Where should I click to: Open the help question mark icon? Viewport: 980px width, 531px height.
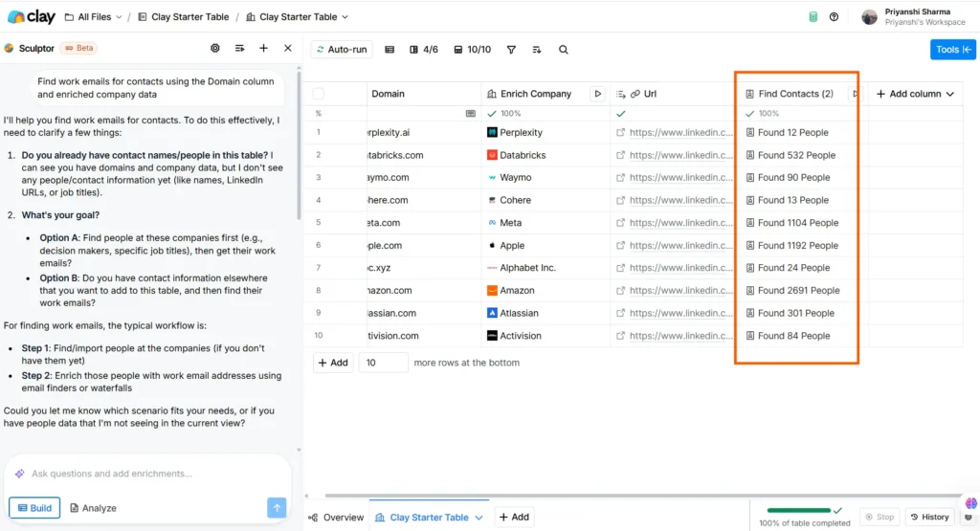click(x=834, y=17)
